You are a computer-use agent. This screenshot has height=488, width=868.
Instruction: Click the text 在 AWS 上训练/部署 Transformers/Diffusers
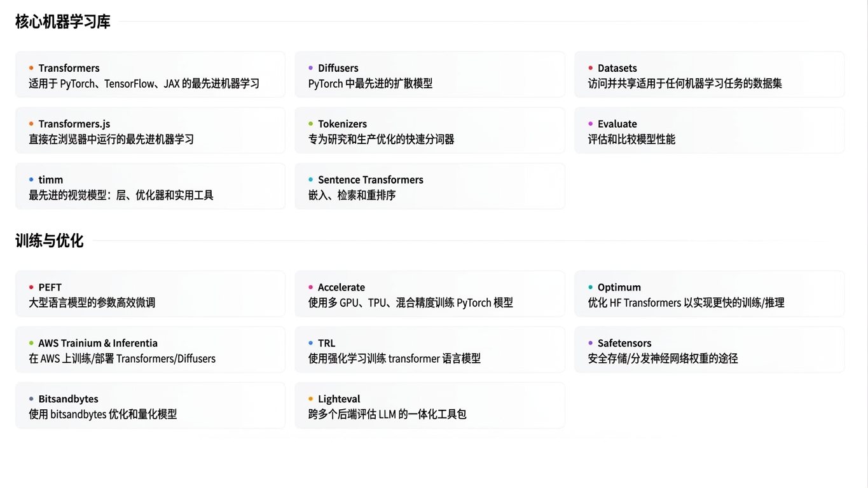pyautogui.click(x=122, y=358)
